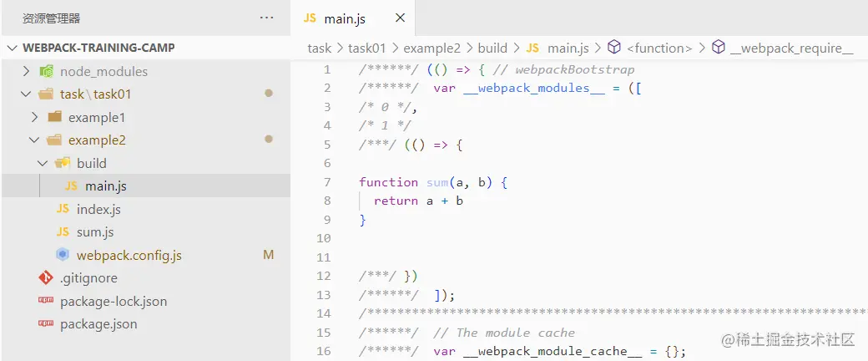Click the '资源管理器' explorer title
This screenshot has height=361, width=868.
(52, 18)
